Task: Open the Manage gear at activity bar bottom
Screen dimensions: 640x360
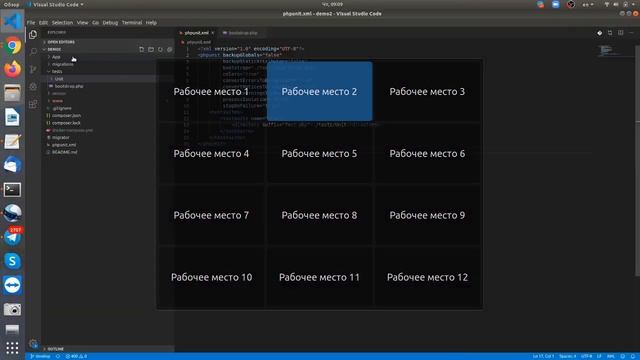Action: [33, 344]
